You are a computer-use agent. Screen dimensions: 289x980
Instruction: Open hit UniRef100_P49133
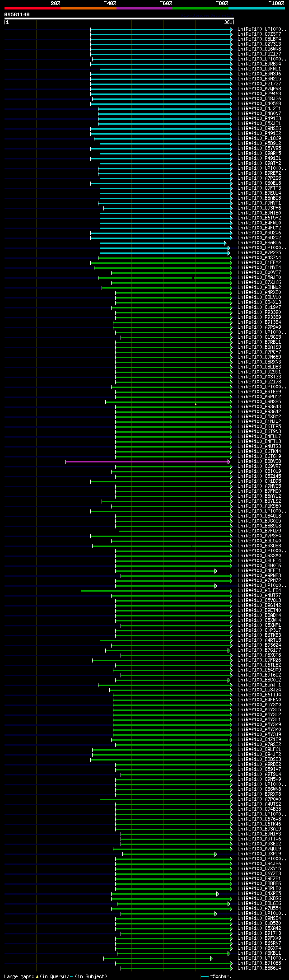pyautogui.click(x=259, y=118)
